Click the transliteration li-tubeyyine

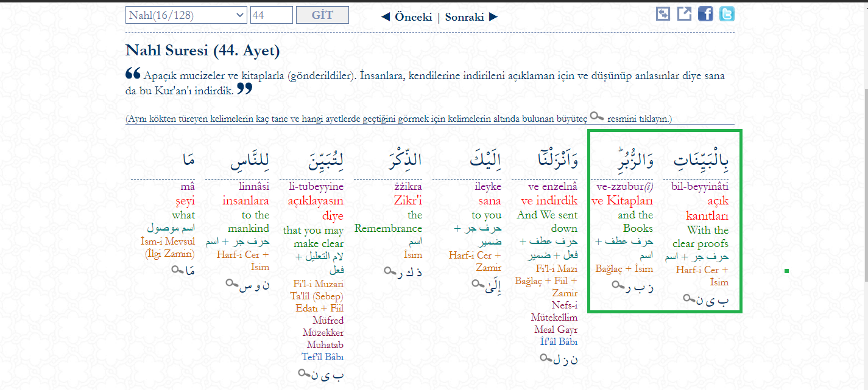pos(316,187)
